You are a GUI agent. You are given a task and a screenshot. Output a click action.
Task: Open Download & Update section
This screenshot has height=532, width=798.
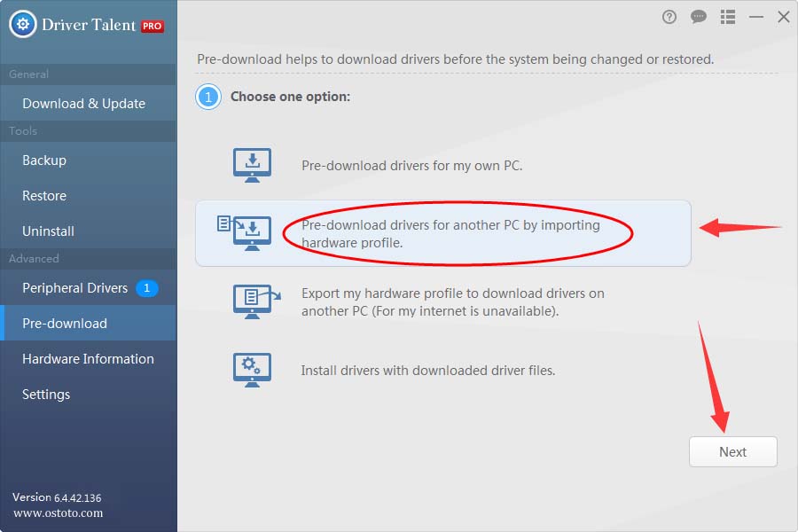(88, 104)
